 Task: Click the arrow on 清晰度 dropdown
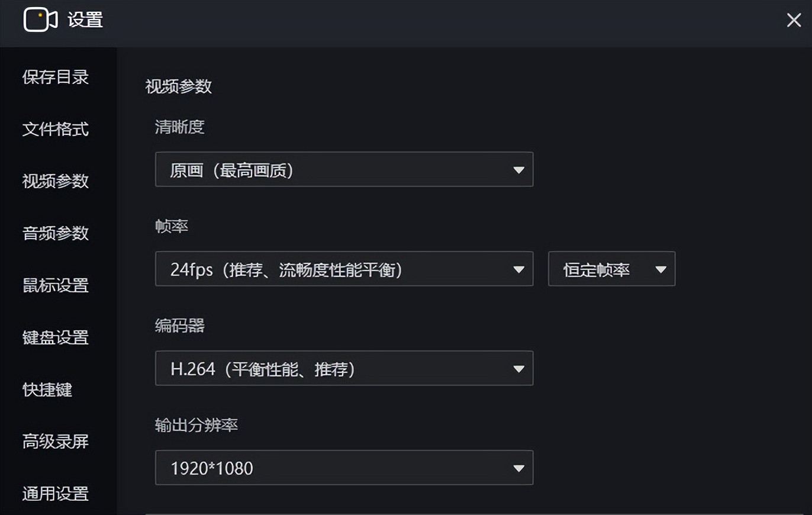click(518, 170)
